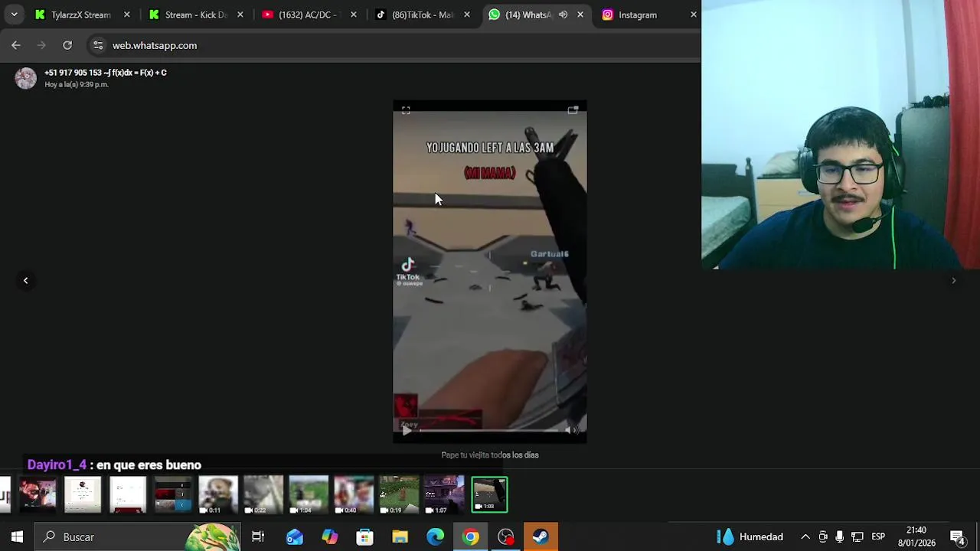Select the 0:22 video thumbnail
The height and width of the screenshot is (551, 980).
click(x=263, y=495)
